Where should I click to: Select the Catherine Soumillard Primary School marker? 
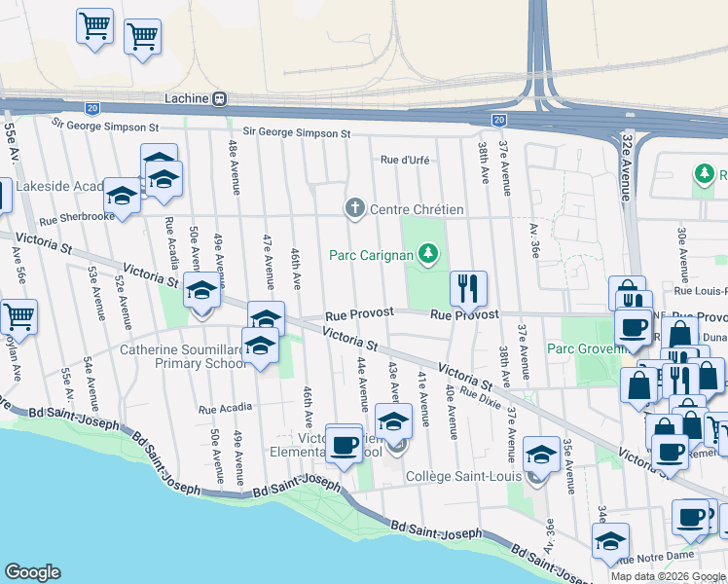261,347
